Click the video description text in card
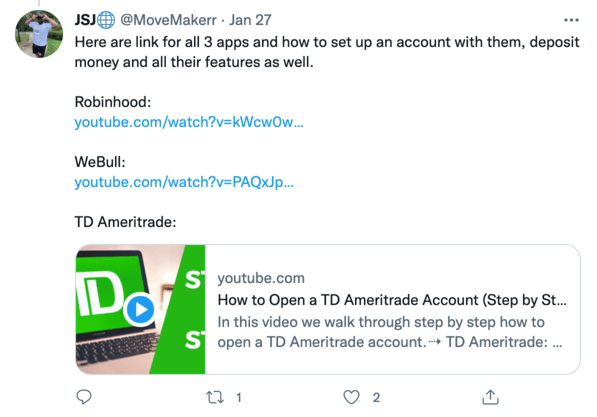The width and height of the screenshot is (597, 417). [389, 332]
